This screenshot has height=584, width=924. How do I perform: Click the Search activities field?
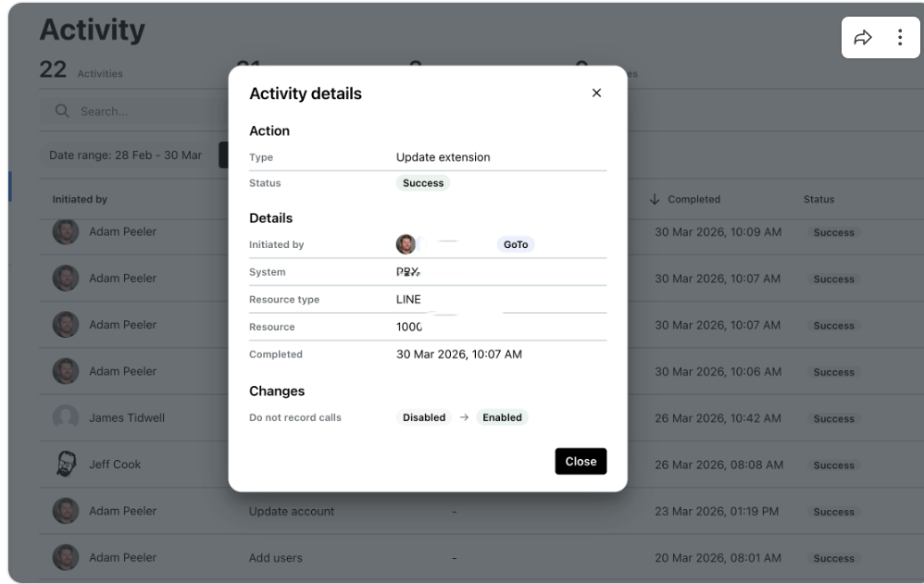(x=134, y=111)
